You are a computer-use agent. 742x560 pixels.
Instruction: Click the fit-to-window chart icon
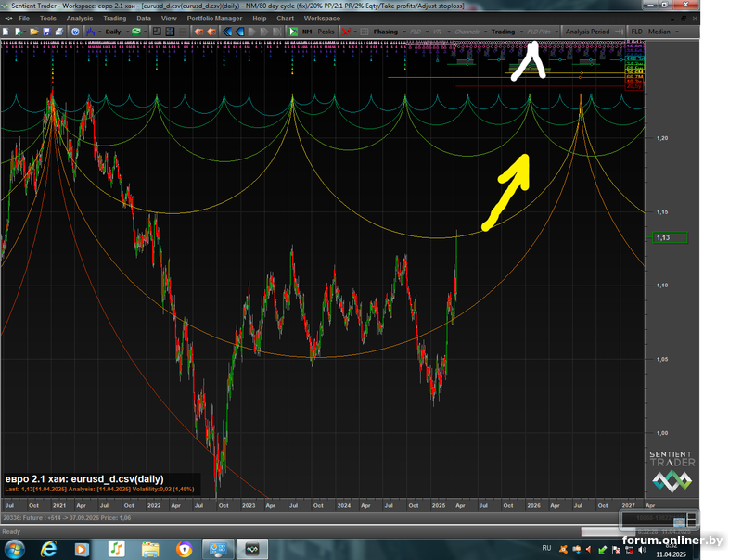pyautogui.click(x=170, y=32)
